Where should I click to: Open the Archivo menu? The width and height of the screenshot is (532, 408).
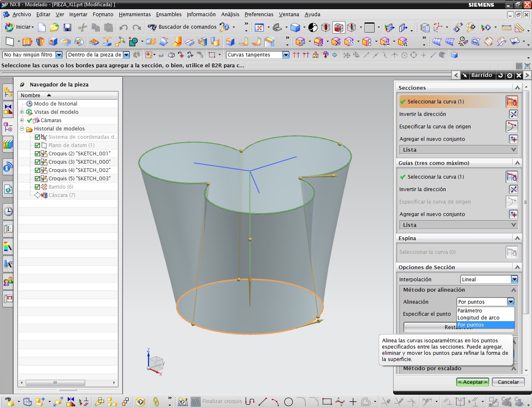click(22, 15)
